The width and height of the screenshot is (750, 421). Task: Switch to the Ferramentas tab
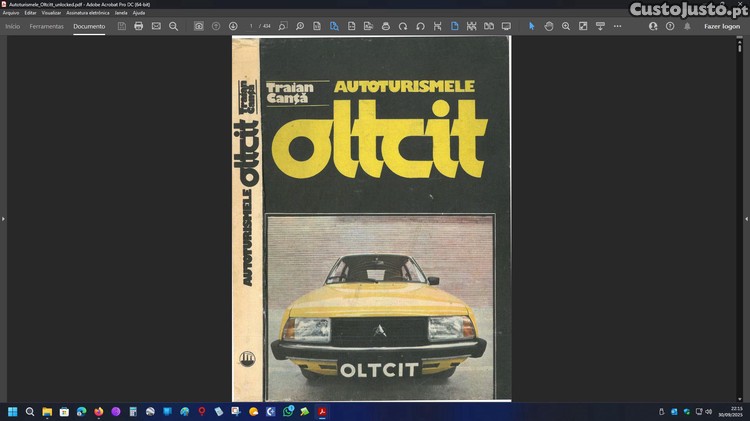click(47, 26)
